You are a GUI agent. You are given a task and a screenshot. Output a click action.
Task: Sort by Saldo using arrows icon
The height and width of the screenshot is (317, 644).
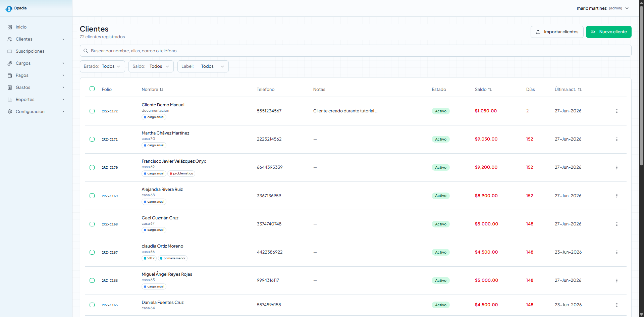point(490,90)
